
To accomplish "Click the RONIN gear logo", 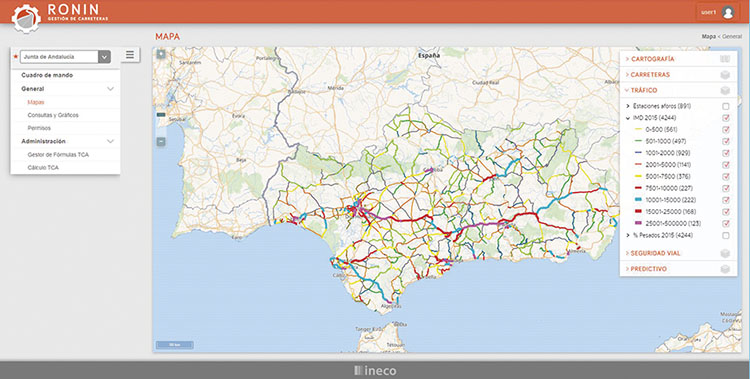I will coord(26,18).
